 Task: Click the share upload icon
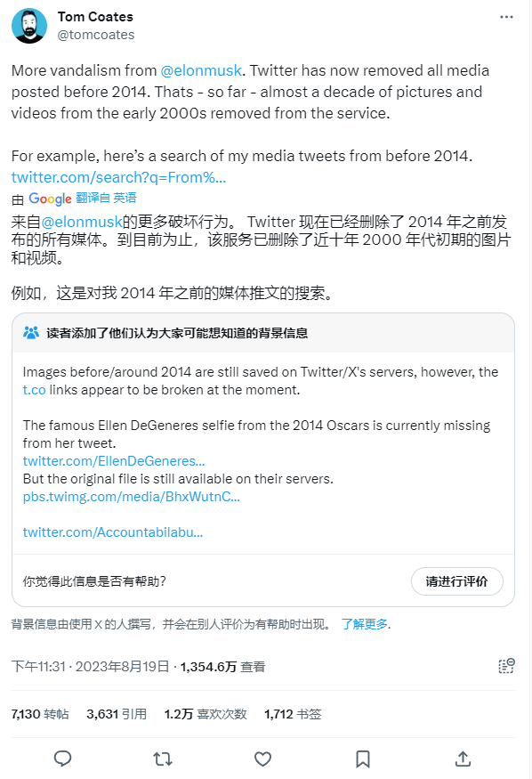(463, 759)
